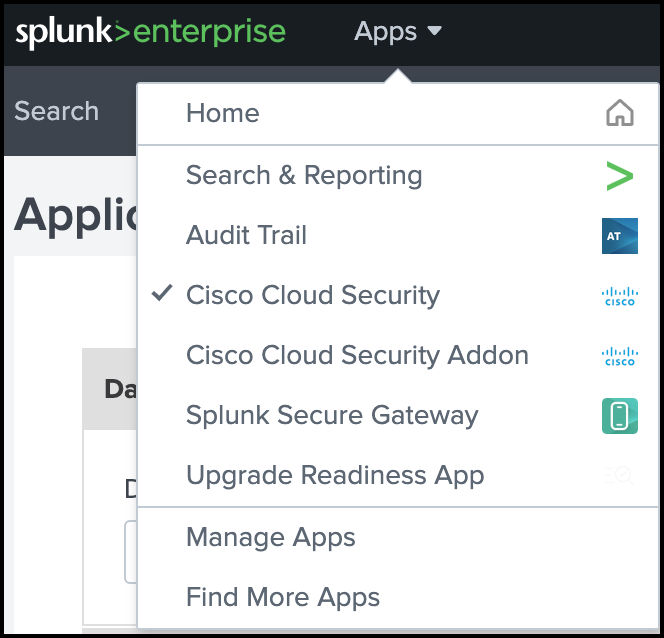This screenshot has width=664, height=638.
Task: Click the faint Upgrade Readiness App icon
Action: [x=620, y=476]
